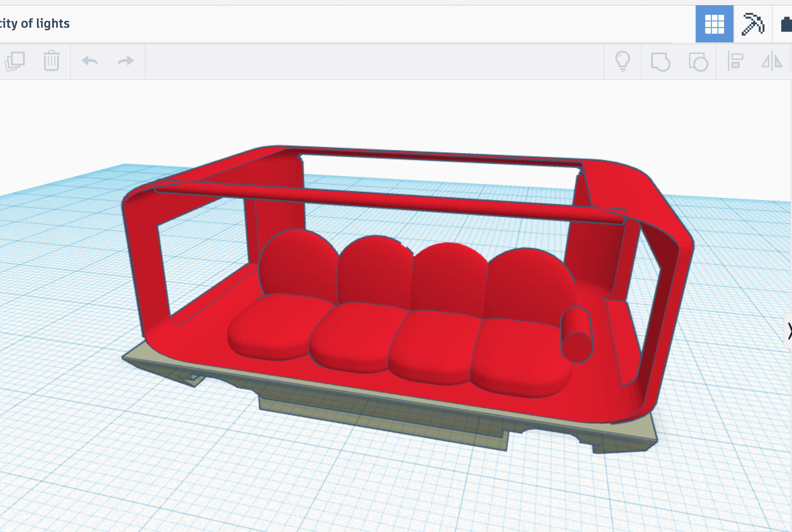Open the Align tool icon
This screenshot has width=792, height=532.
pos(735,61)
